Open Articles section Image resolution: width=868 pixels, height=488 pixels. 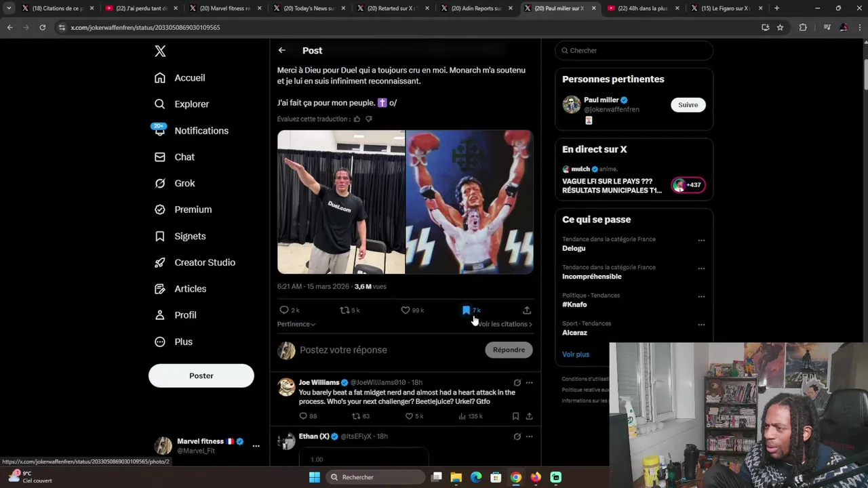[180, 289]
